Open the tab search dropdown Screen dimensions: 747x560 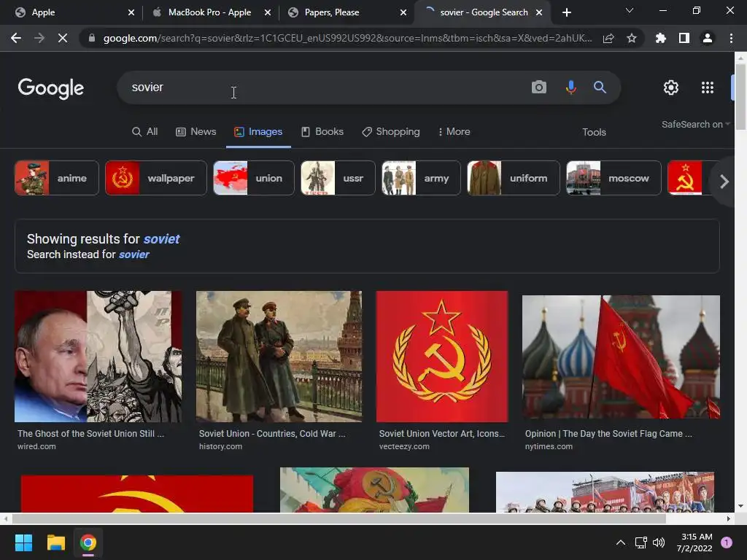tap(630, 10)
